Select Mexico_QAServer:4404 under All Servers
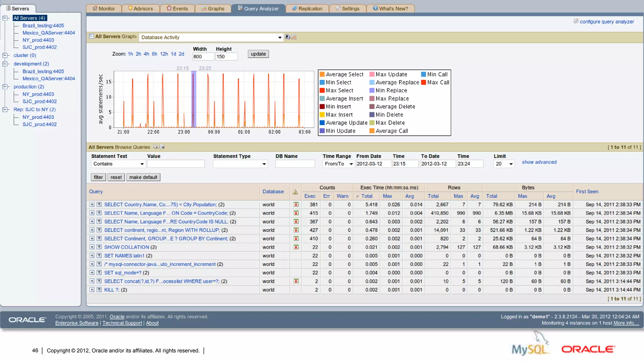 (49, 33)
